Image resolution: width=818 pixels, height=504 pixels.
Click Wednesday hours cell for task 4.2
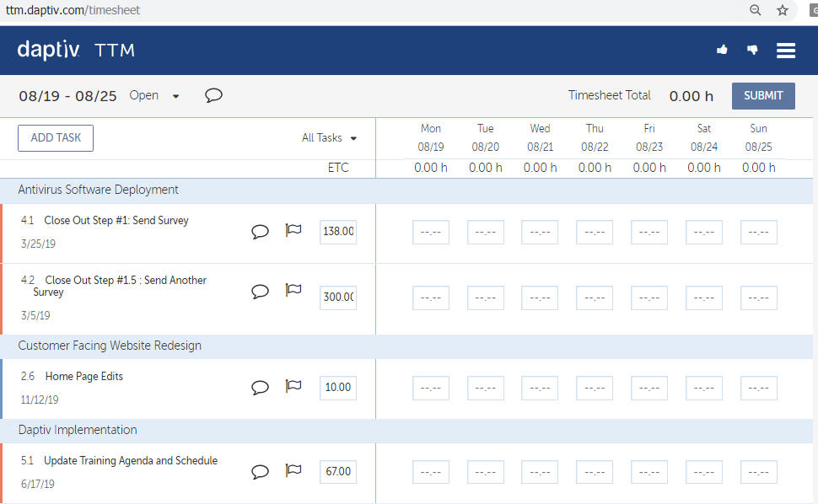(540, 298)
